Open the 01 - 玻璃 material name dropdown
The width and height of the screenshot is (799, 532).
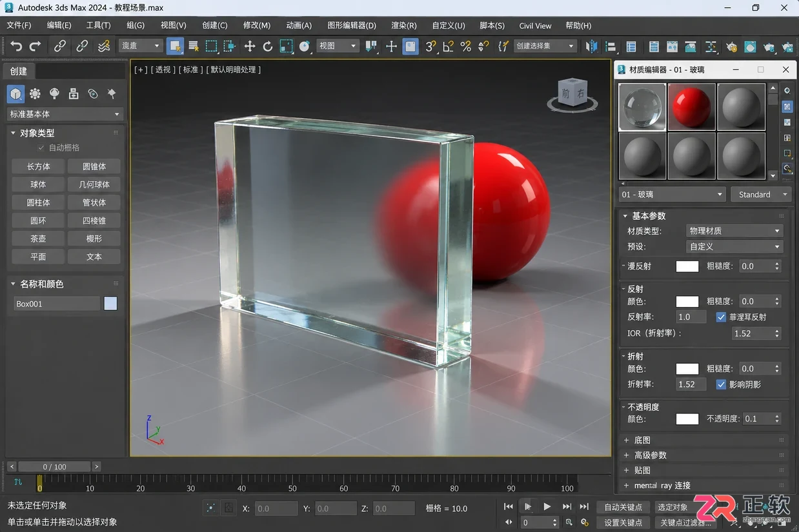point(673,194)
